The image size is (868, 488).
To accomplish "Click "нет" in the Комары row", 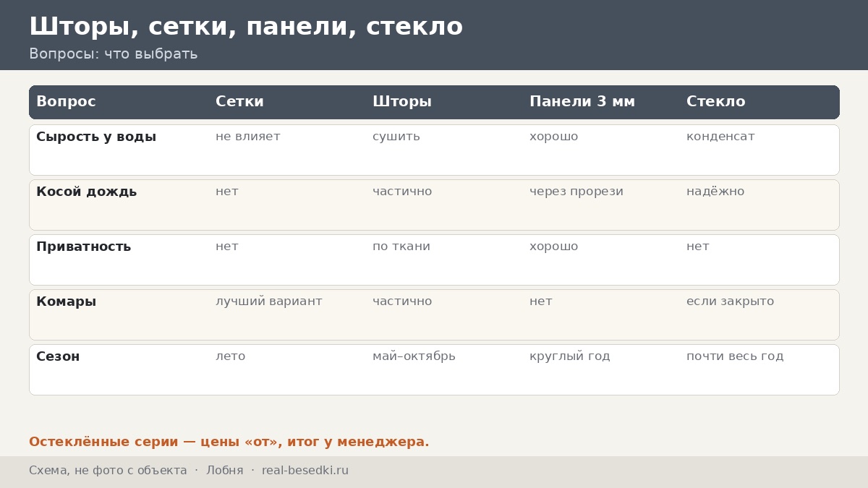I will (x=541, y=301).
